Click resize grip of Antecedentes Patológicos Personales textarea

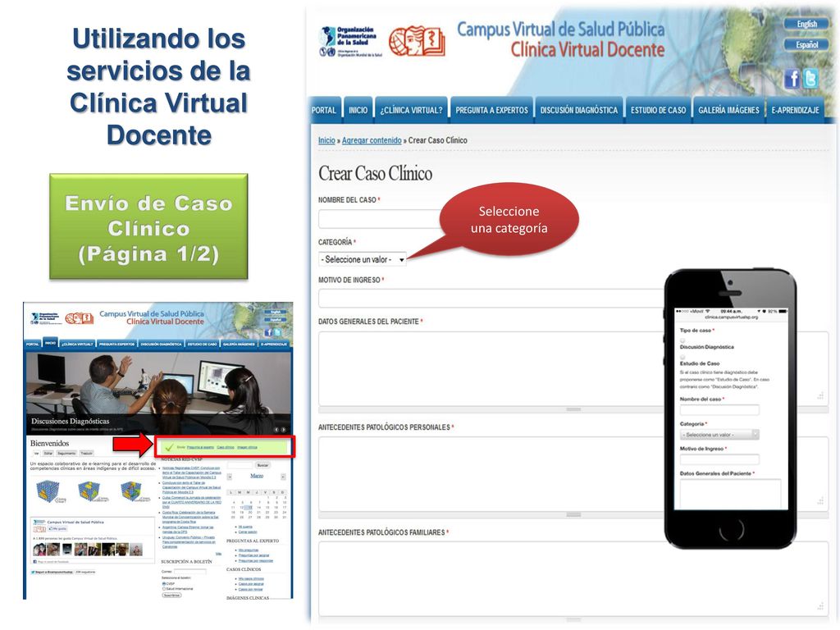(x=820, y=501)
